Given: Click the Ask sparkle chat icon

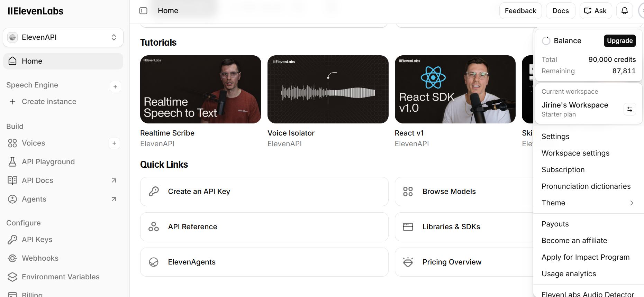Looking at the screenshot, I should [x=588, y=11].
